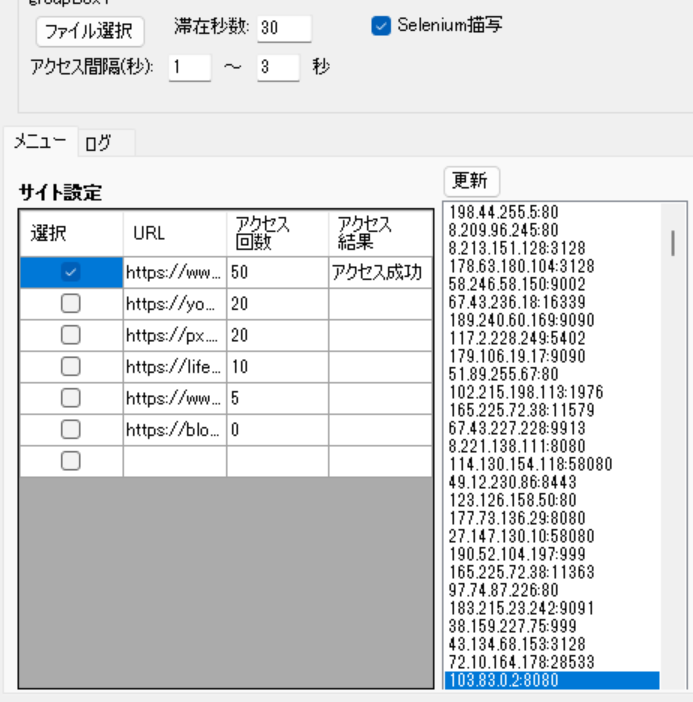Screen dimensions: 693x702
Task: Click the proxy list scrollbar thumb
Action: click(673, 243)
